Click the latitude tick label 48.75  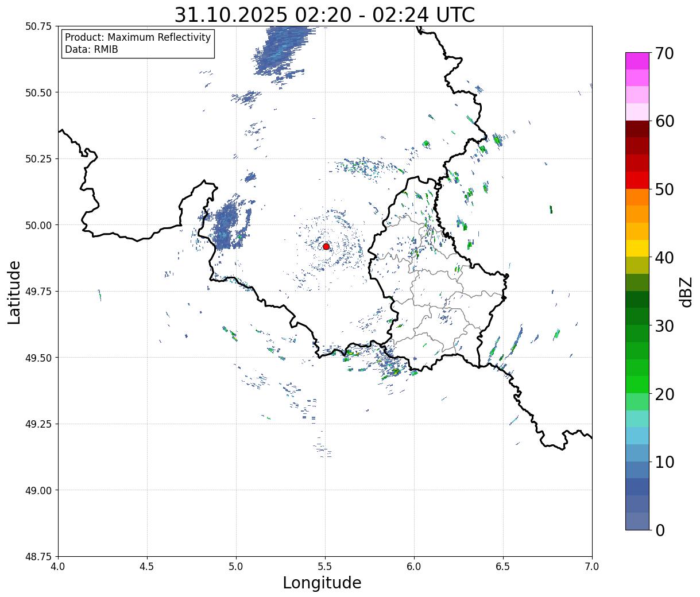pos(38,557)
